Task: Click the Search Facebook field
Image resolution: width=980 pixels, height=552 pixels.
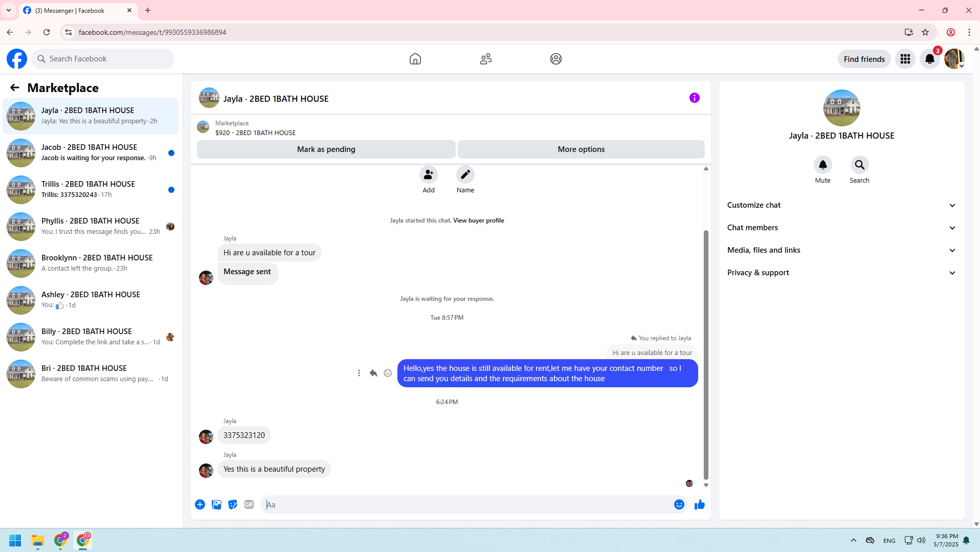Action: click(103, 59)
